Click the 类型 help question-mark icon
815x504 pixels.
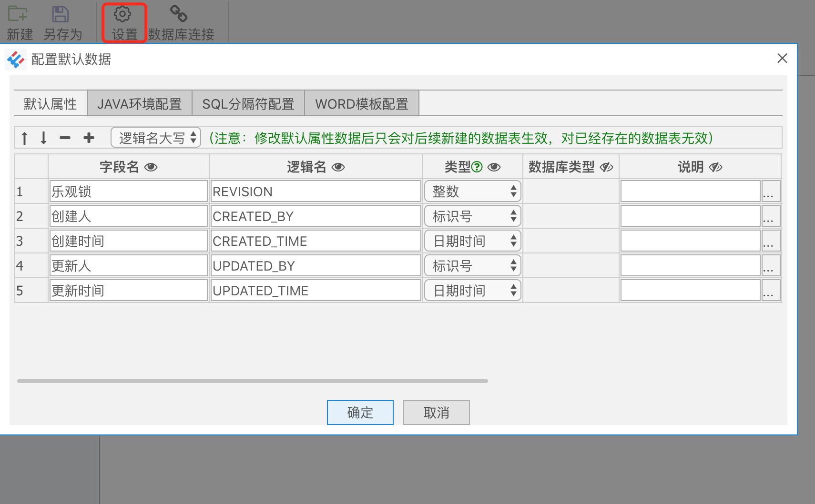click(x=477, y=167)
